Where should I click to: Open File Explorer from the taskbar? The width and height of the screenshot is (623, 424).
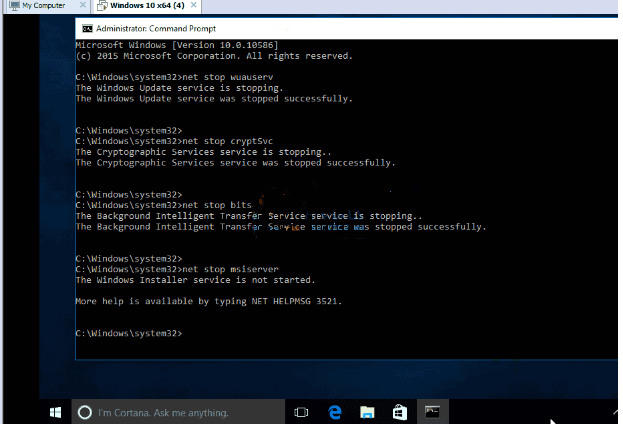[367, 412]
